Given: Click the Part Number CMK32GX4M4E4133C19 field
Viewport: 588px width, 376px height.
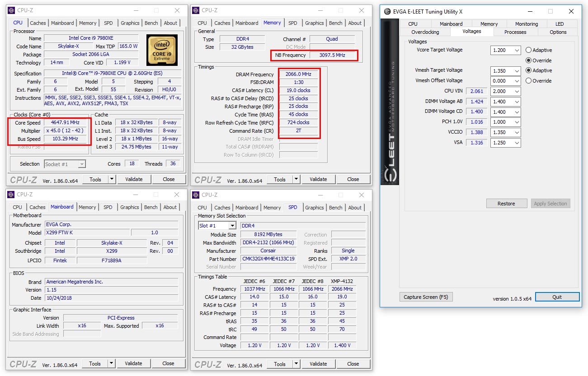Looking at the screenshot, I should tap(268, 259).
